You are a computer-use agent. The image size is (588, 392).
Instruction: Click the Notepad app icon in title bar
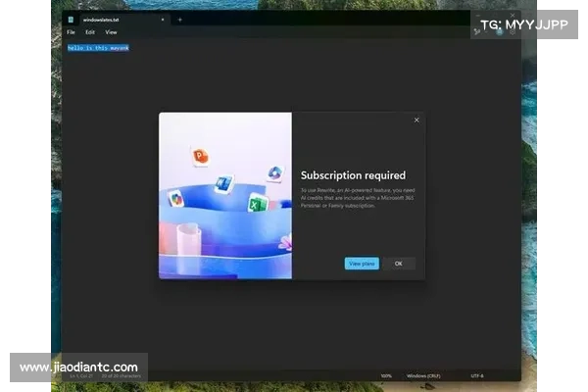71,19
